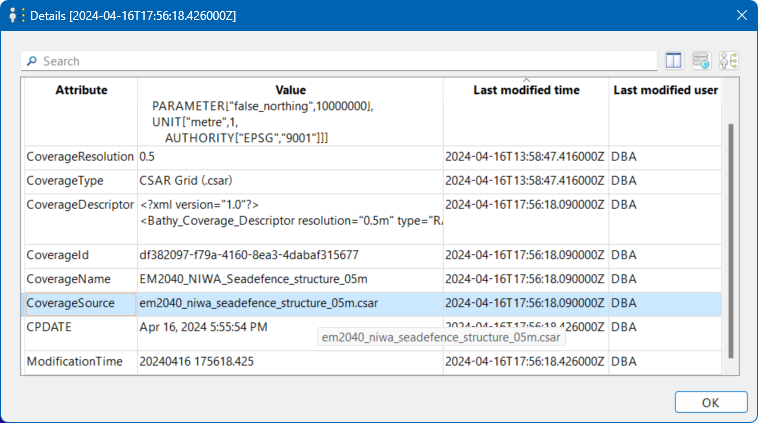
Task: Click the hierarchy tree view icon
Action: pyautogui.click(x=728, y=61)
